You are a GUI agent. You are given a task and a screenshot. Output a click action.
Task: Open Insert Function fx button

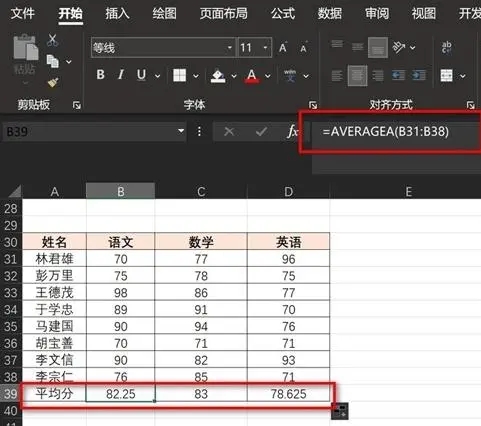(x=292, y=132)
